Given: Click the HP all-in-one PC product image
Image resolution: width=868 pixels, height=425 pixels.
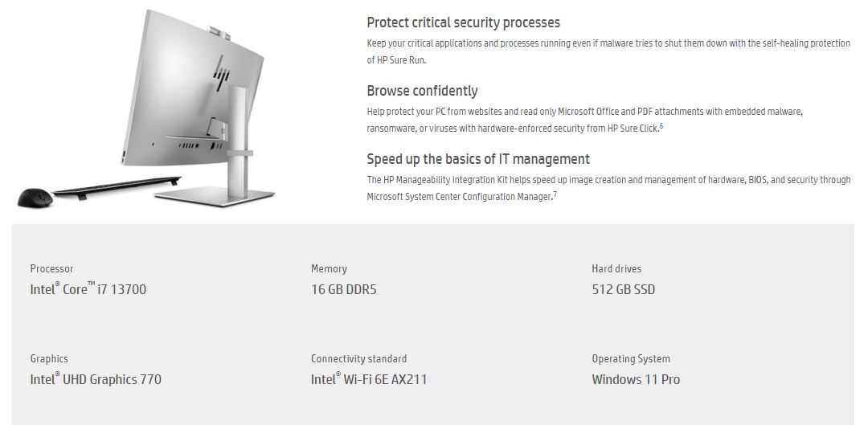Looking at the screenshot, I should 146,108.
